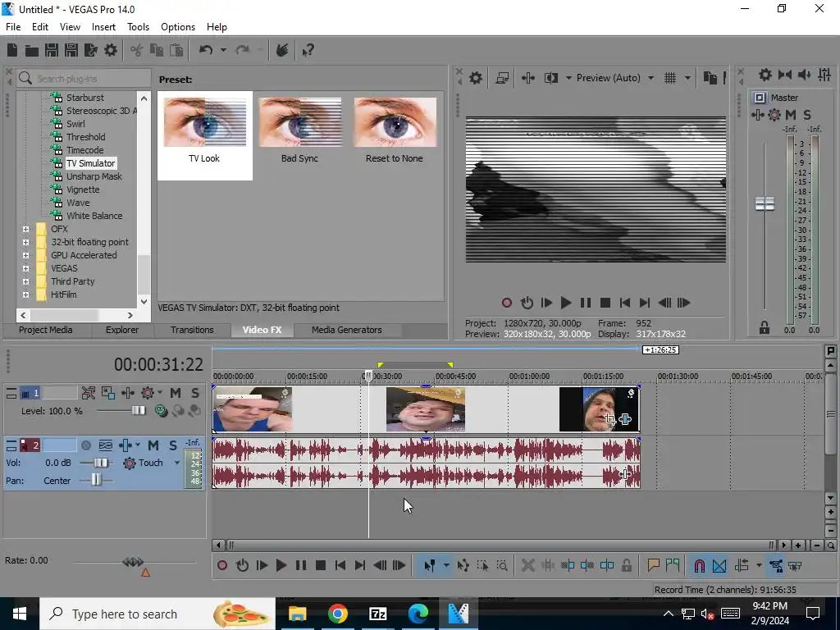This screenshot has width=840, height=630.
Task: Solo audio track 2 with S button
Action: pos(172,445)
